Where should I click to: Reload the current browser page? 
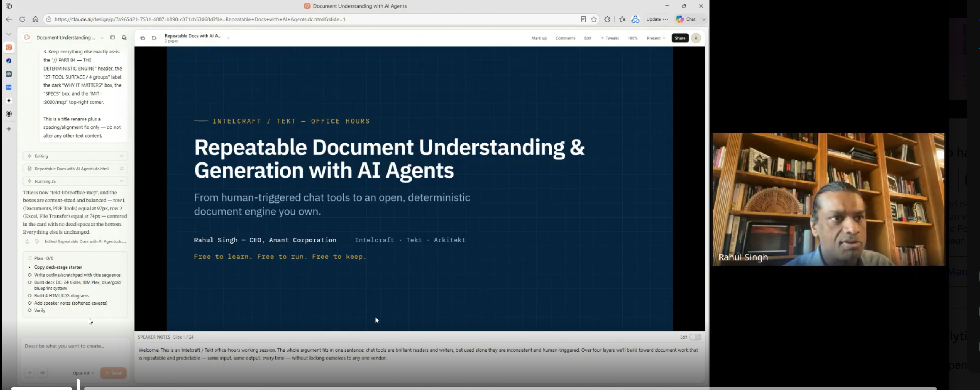pos(22,19)
